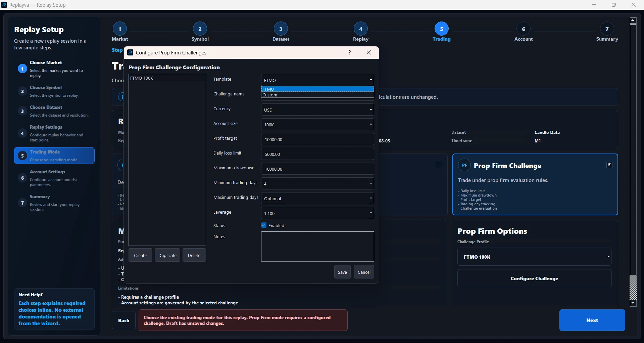This screenshot has width=644, height=343.
Task: Choose FTMO from the template list
Action: [317, 89]
